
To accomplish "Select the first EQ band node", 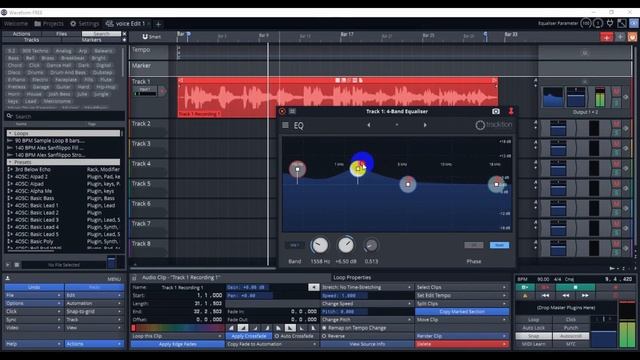I will (298, 169).
